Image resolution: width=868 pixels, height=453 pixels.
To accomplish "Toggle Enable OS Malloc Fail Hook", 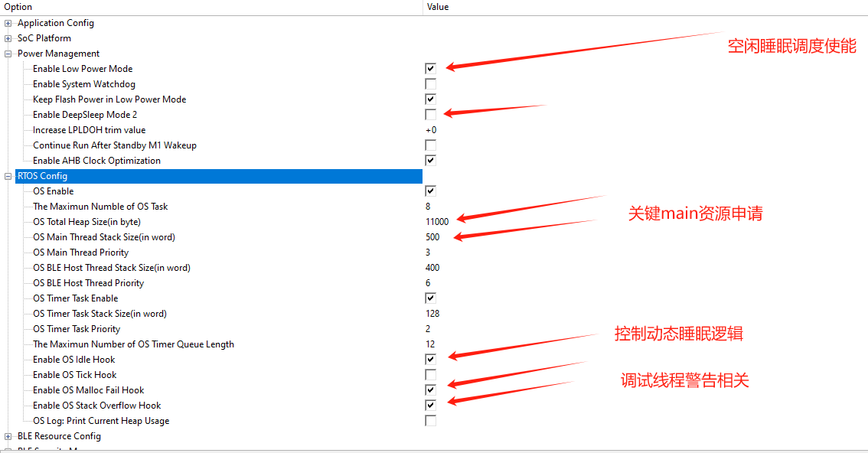I will 430,390.
